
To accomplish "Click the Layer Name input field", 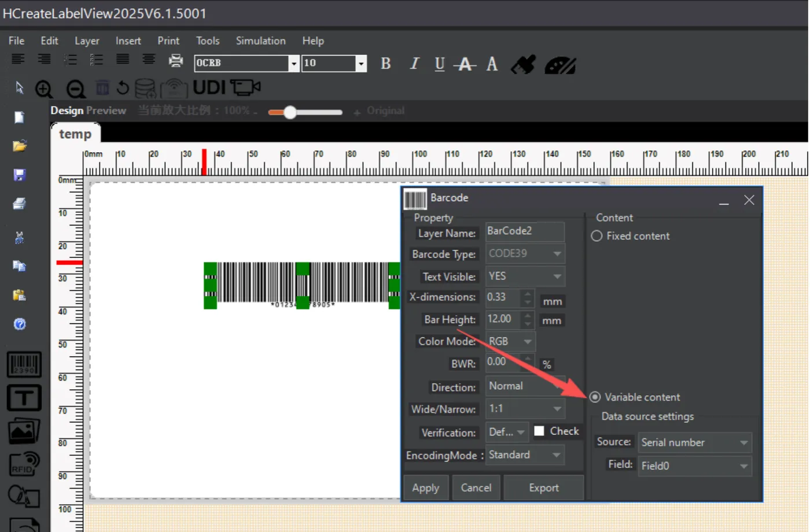I will [x=525, y=231].
